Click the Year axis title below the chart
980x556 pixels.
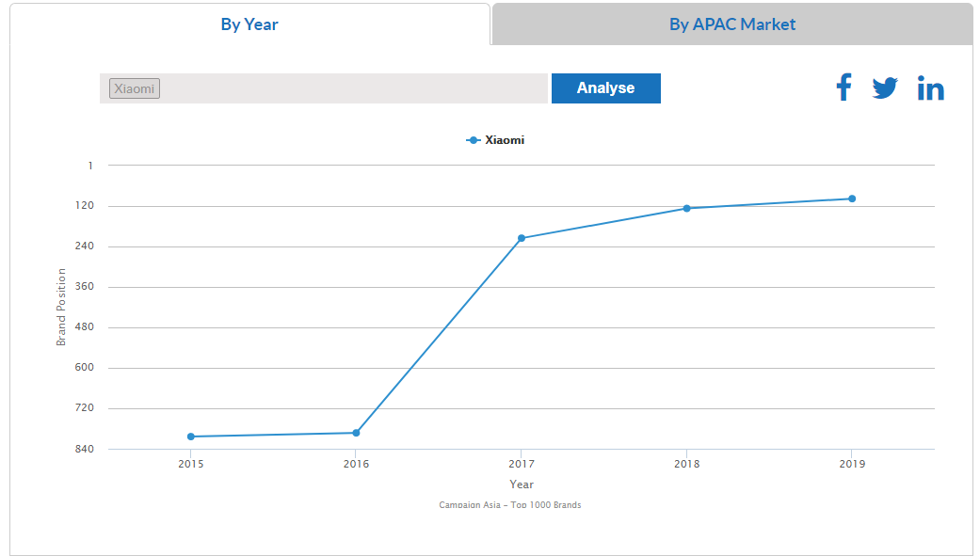[522, 485]
